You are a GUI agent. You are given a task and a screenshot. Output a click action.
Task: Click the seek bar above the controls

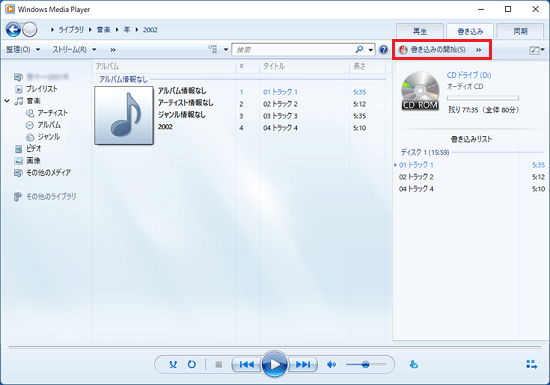pos(275,347)
